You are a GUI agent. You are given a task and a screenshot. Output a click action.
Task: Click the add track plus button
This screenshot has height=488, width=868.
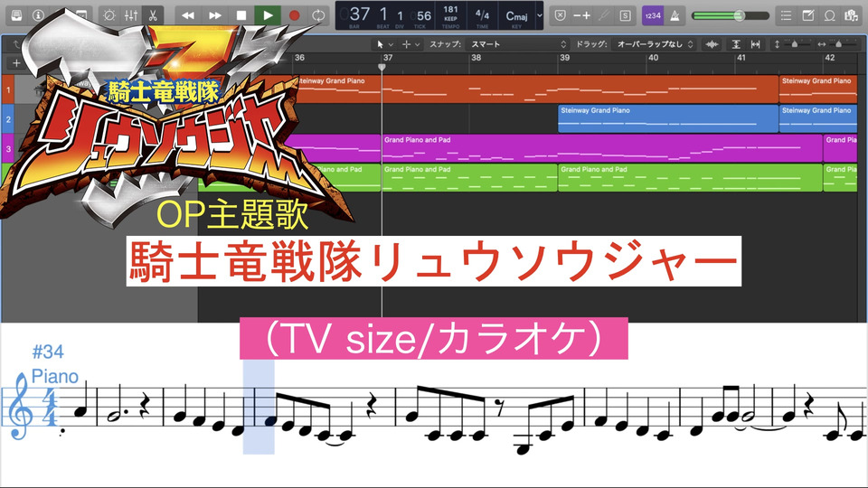[x=16, y=63]
